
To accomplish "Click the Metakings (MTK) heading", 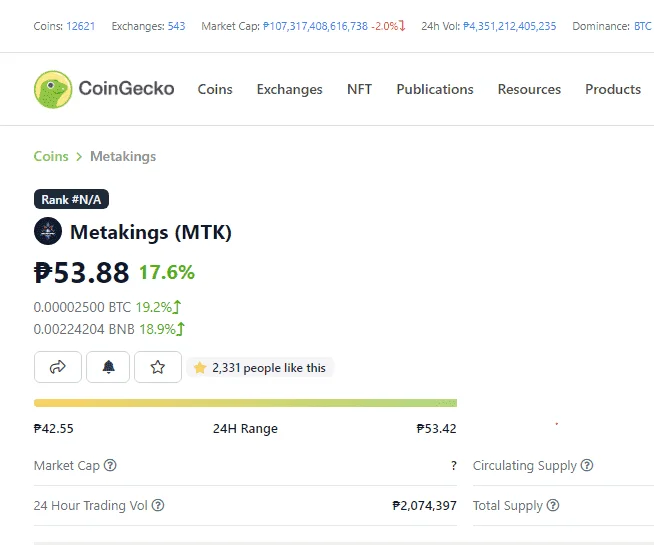I will point(151,232).
